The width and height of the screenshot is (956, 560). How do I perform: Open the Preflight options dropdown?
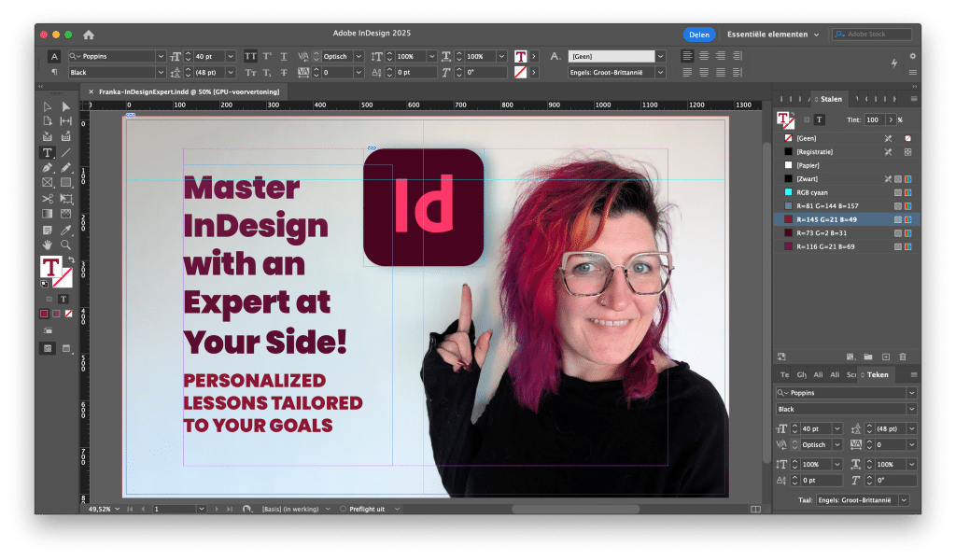(x=397, y=509)
